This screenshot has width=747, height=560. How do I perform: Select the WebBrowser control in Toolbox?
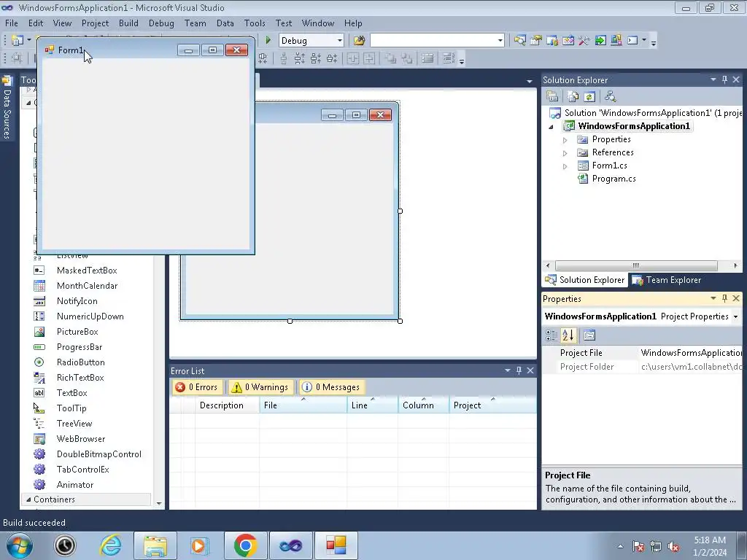point(80,438)
